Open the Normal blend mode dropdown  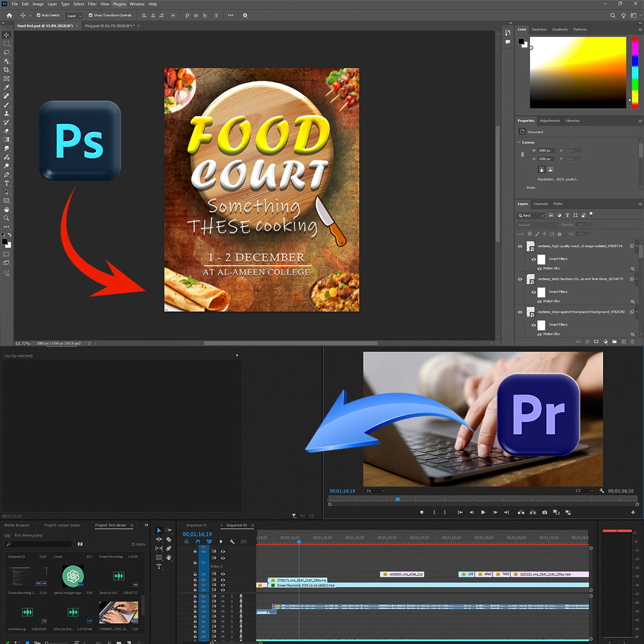click(537, 224)
